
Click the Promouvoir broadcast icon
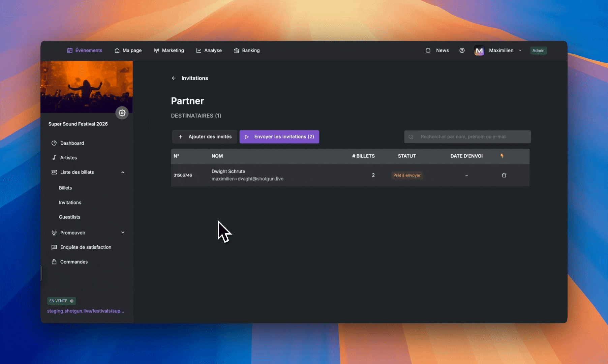pyautogui.click(x=54, y=233)
